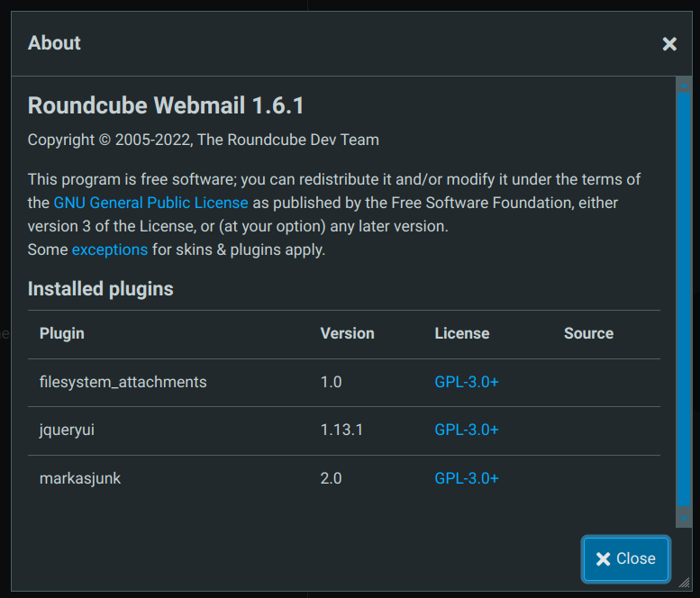Open the GPL-3.0+ license for filesystem_attachments
The height and width of the screenshot is (598, 700).
pos(467,382)
